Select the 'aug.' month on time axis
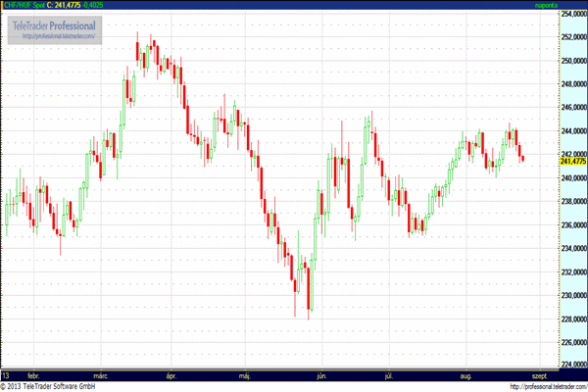 pyautogui.click(x=465, y=375)
